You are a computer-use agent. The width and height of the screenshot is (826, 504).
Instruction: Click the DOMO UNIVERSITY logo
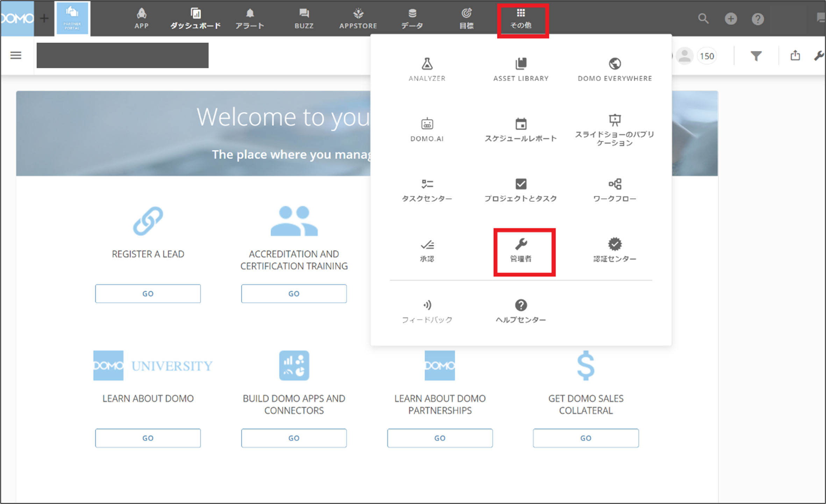pyautogui.click(x=153, y=365)
